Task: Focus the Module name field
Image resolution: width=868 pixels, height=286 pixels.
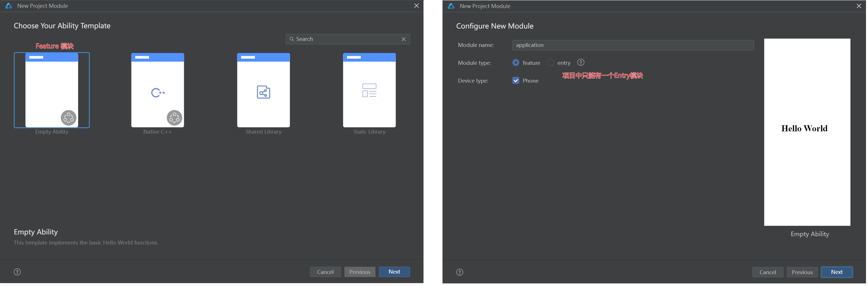Action: point(633,45)
